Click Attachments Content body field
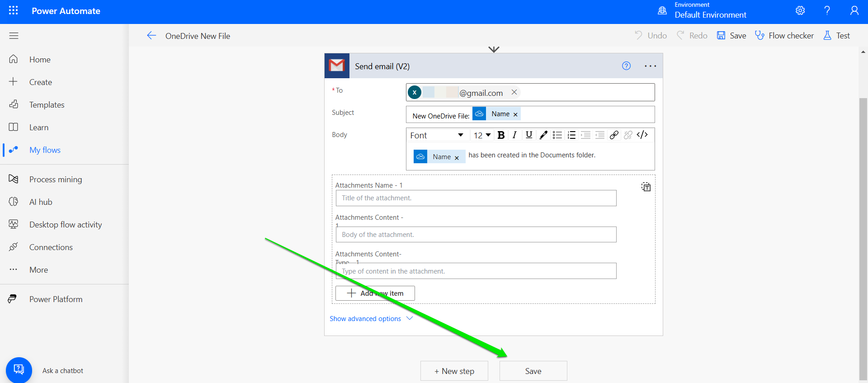 coord(476,235)
